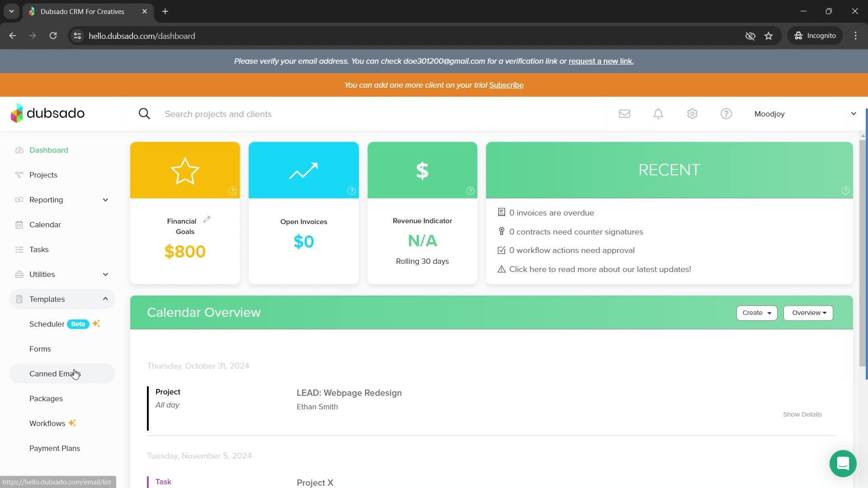Viewport: 868px width, 488px height.
Task: Reload the browser page
Action: pos(53,36)
